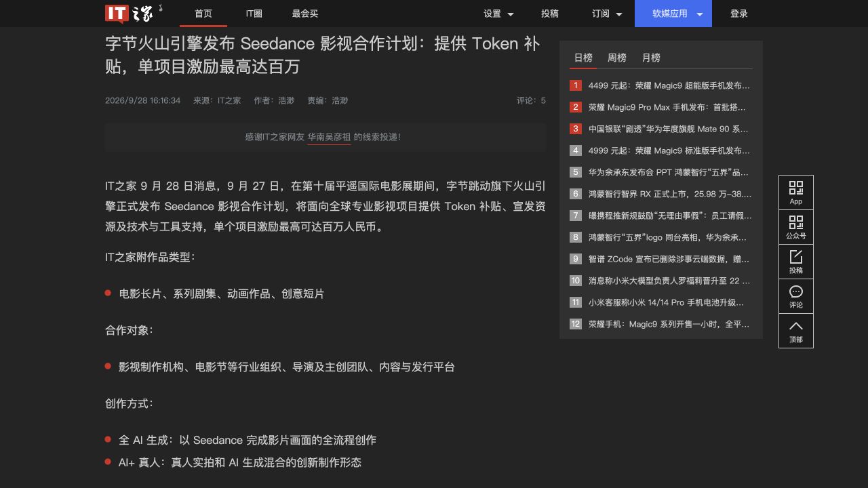Screen dimensions: 868x488
Task: Expand the 设置 dropdown
Action: coord(498,14)
